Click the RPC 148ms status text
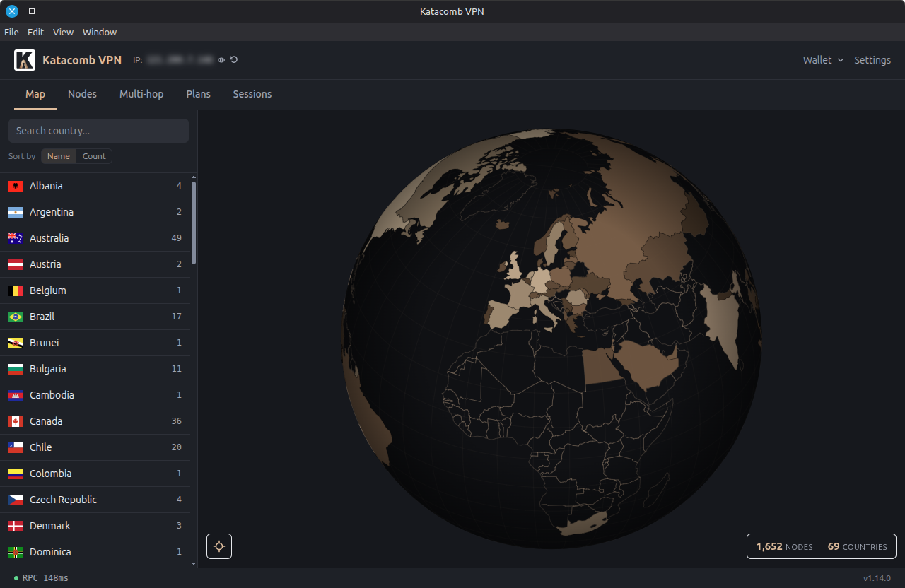This screenshot has width=905, height=588. point(45,578)
